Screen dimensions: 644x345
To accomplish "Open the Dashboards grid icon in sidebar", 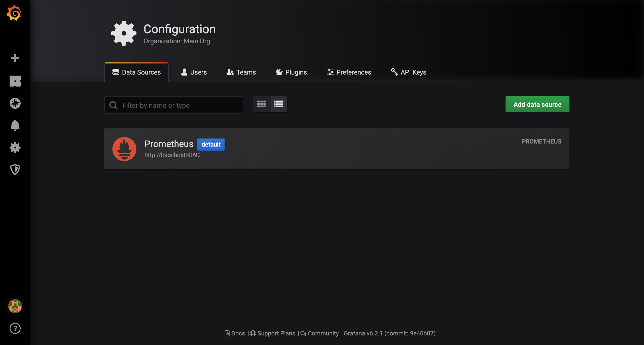I will [15, 81].
